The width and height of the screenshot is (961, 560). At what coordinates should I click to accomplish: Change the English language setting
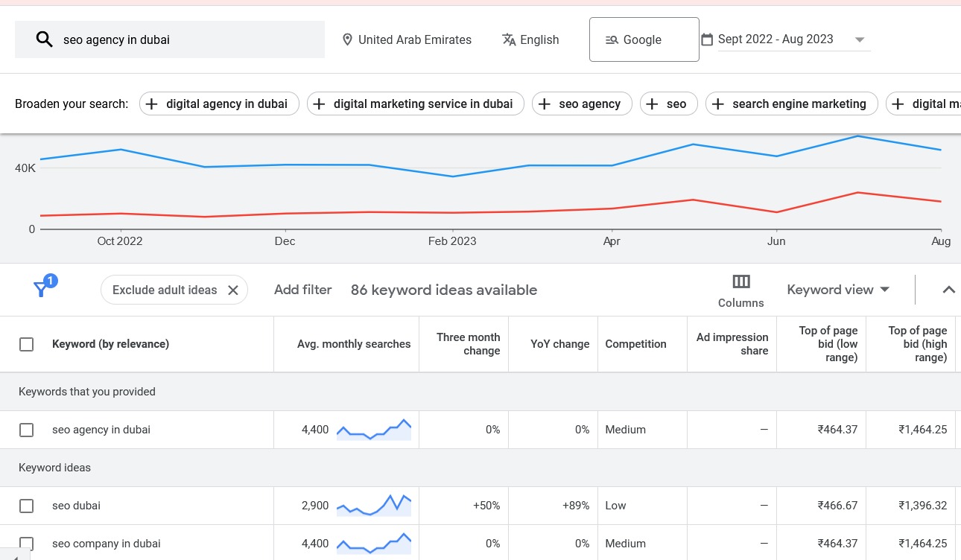click(530, 39)
